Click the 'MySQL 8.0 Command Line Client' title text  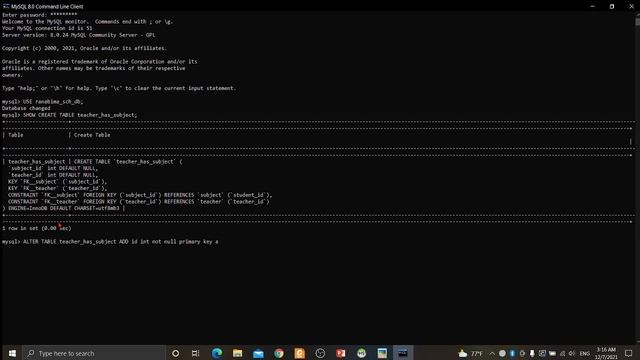[47, 7]
